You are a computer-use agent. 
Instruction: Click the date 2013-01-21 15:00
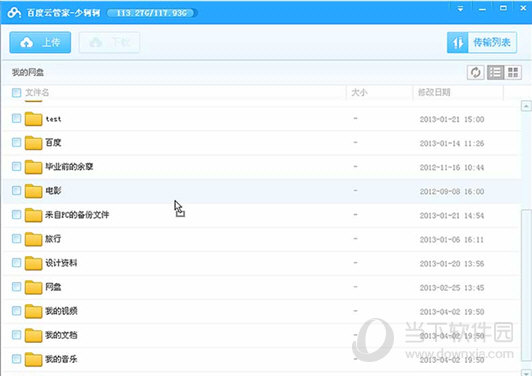coord(452,119)
